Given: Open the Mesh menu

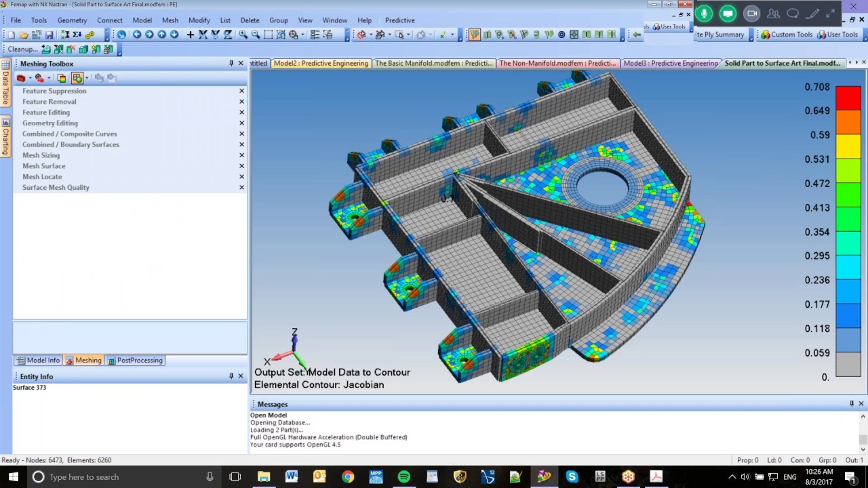Looking at the screenshot, I should pyautogui.click(x=170, y=20).
